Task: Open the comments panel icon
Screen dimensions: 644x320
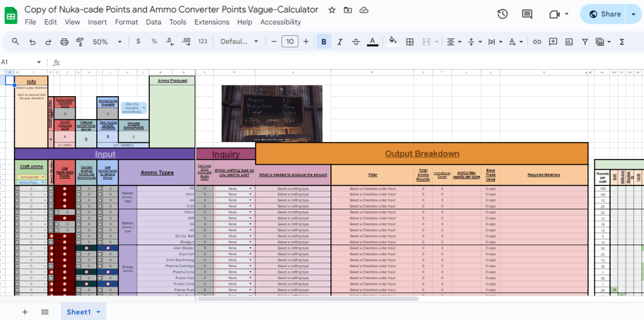Action: coord(527,14)
